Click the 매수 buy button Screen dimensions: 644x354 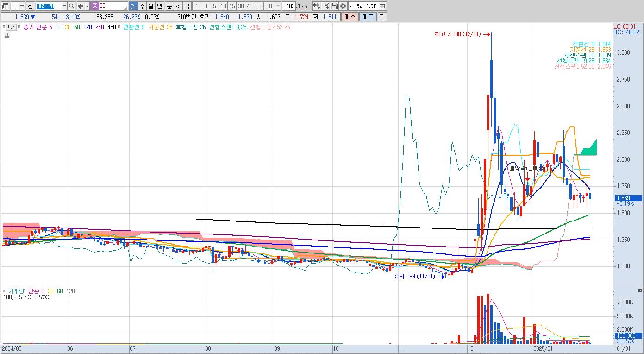pos(350,17)
